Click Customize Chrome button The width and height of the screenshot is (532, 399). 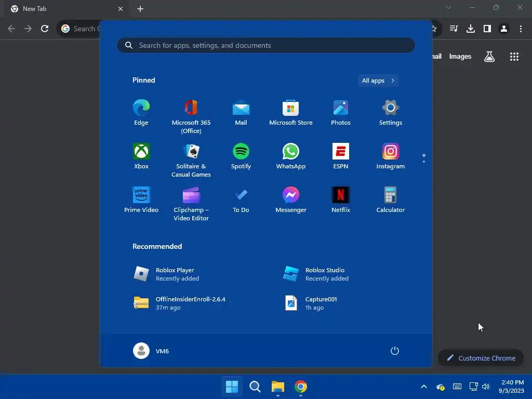click(x=481, y=358)
